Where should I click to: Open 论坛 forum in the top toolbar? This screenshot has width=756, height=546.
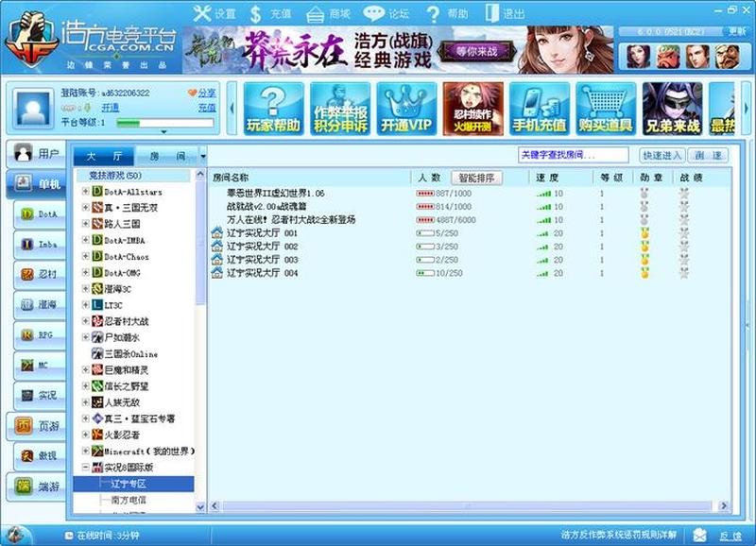(x=387, y=13)
